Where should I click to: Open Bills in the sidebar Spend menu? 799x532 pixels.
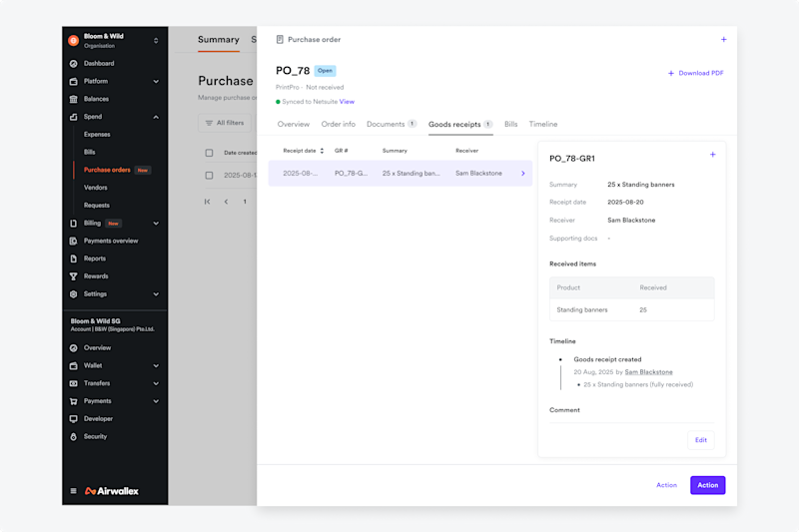pyautogui.click(x=90, y=153)
